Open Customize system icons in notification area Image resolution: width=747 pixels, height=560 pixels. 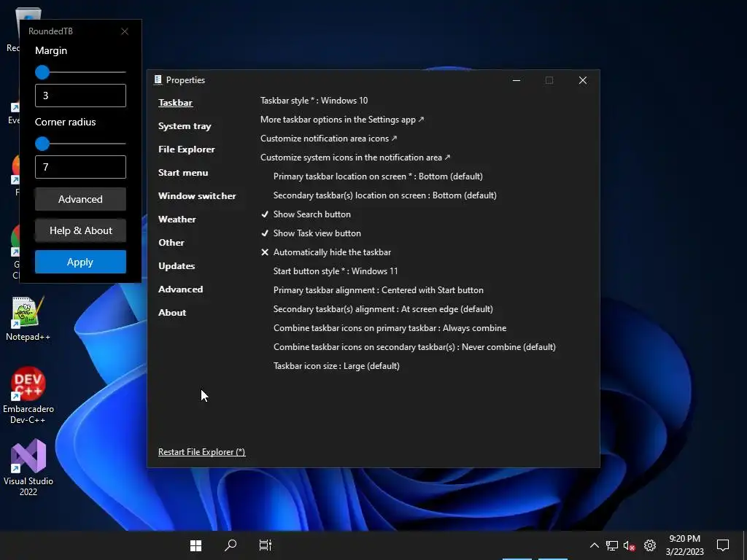(355, 157)
